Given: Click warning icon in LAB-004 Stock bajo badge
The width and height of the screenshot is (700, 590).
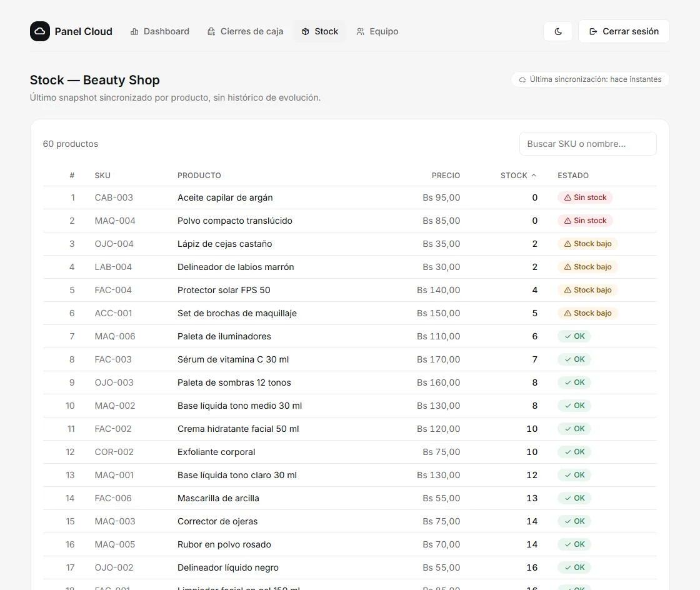Looking at the screenshot, I should pos(567,267).
